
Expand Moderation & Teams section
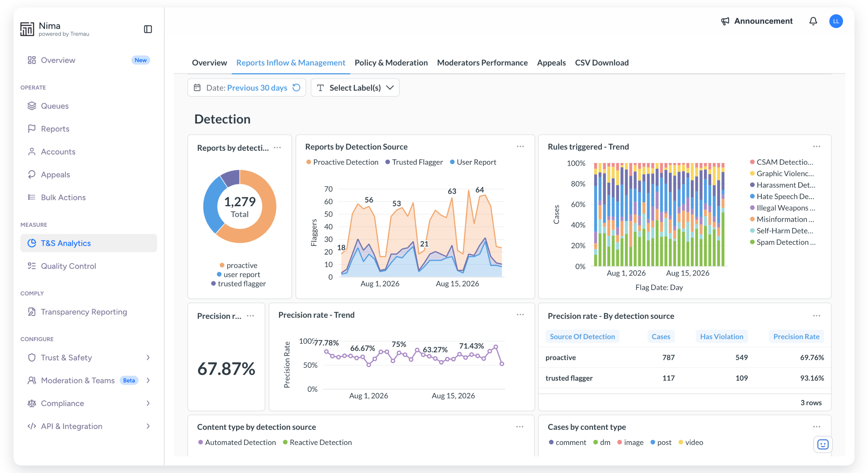click(x=89, y=381)
